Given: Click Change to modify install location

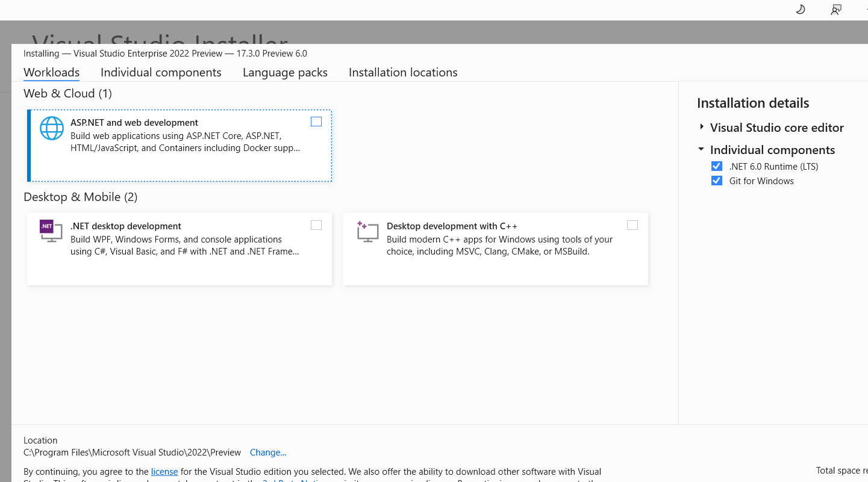Looking at the screenshot, I should [x=267, y=452].
